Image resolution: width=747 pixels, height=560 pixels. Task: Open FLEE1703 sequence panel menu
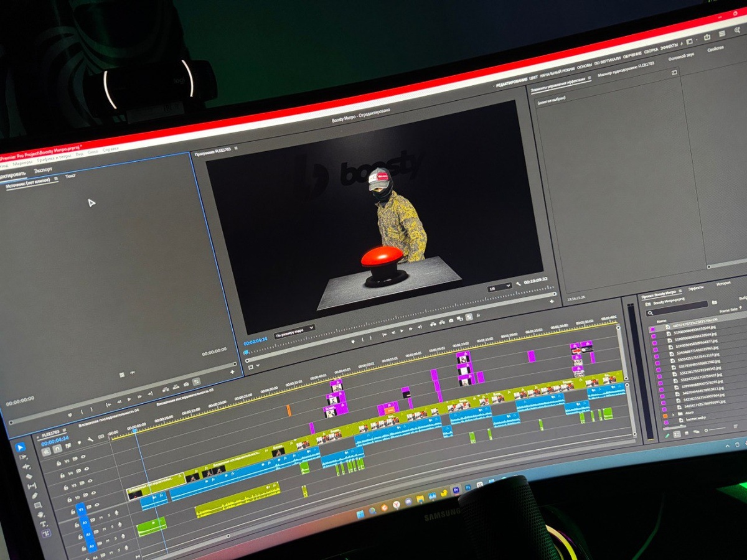click(64, 430)
